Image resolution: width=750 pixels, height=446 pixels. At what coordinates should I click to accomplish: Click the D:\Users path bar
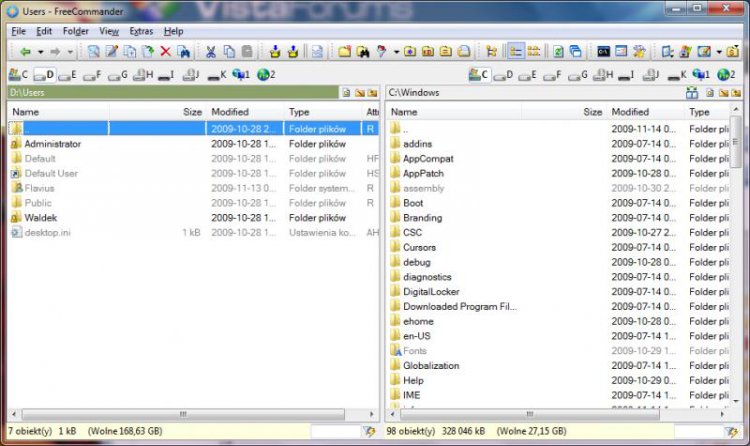[173, 92]
